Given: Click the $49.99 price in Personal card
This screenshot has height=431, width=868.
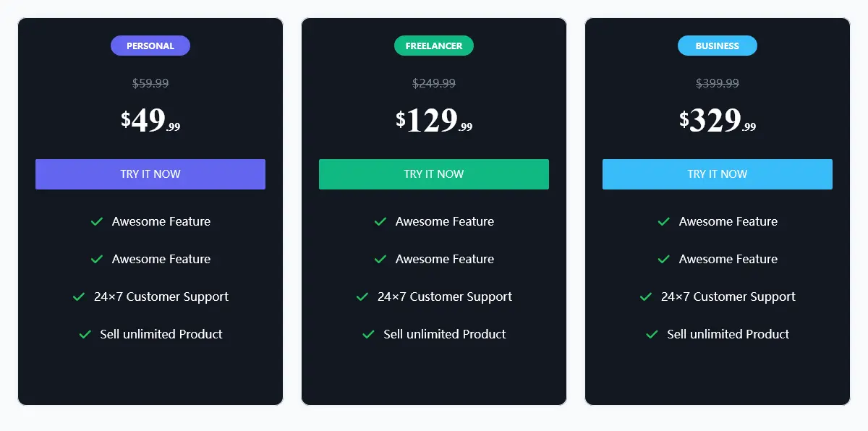Looking at the screenshot, I should coord(150,120).
